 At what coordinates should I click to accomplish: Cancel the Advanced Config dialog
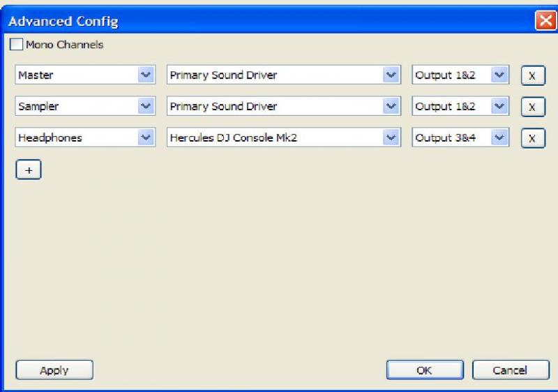(x=511, y=370)
